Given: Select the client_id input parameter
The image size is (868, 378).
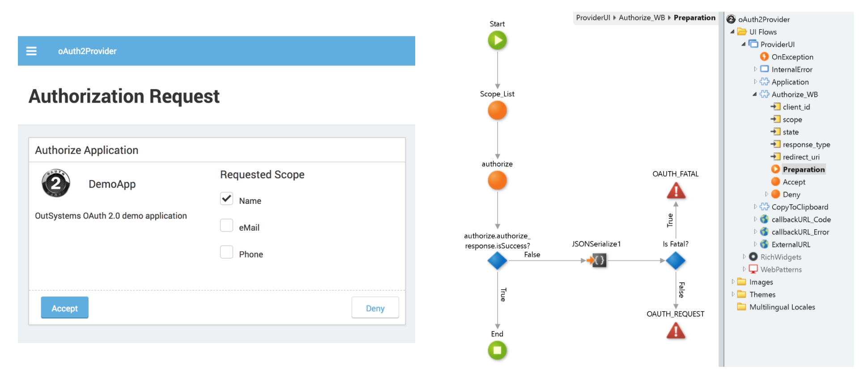Looking at the screenshot, I should [x=796, y=107].
